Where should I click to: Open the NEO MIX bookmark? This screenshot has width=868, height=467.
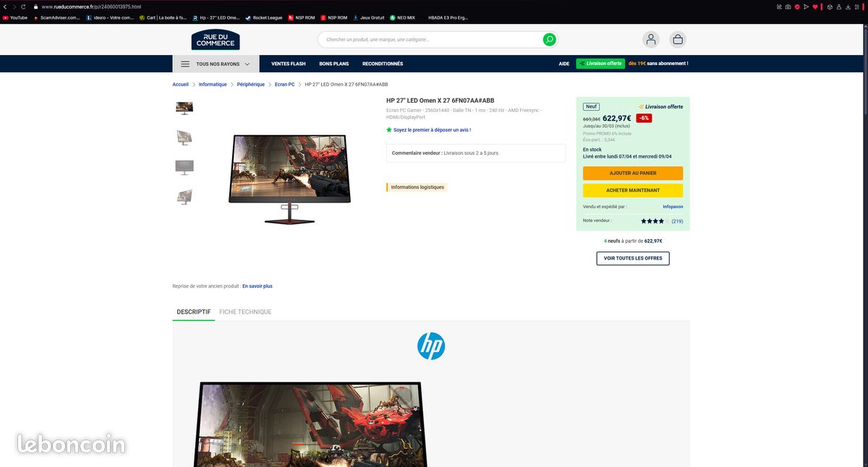click(x=403, y=17)
